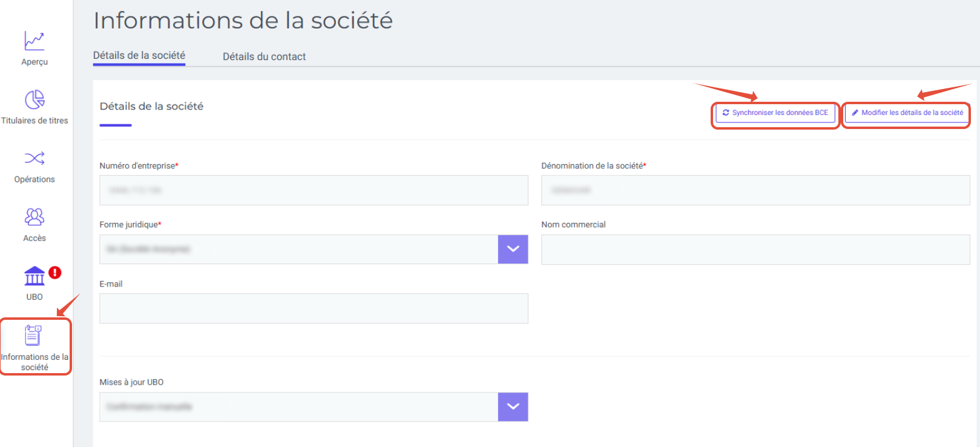Image resolution: width=980 pixels, height=447 pixels.
Task: Focus the Nom commercial field
Action: pos(755,249)
